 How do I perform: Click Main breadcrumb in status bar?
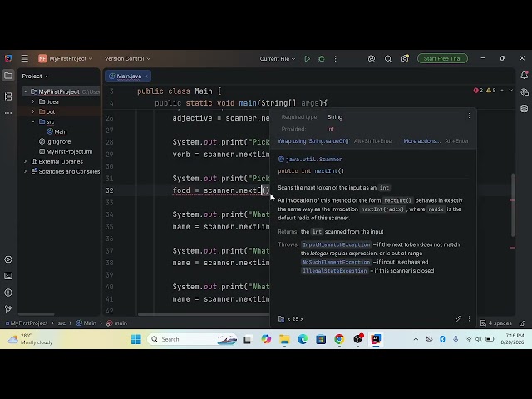pyautogui.click(x=86, y=323)
